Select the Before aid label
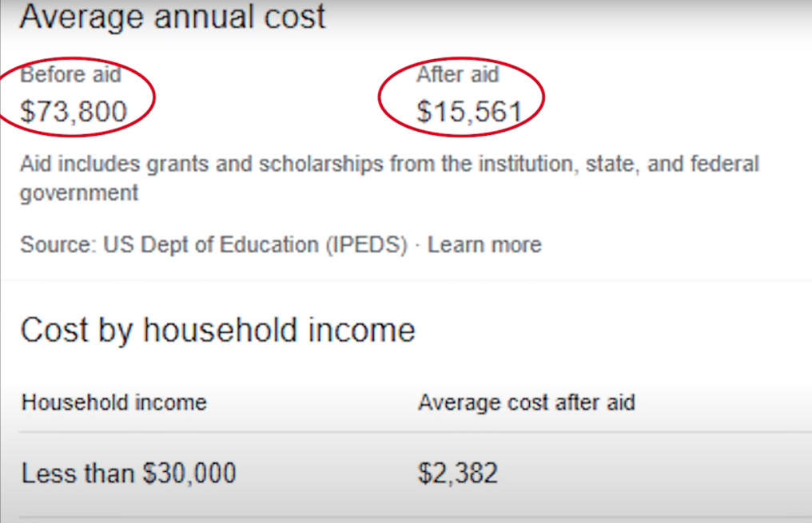The height and width of the screenshot is (523, 812). [70, 75]
